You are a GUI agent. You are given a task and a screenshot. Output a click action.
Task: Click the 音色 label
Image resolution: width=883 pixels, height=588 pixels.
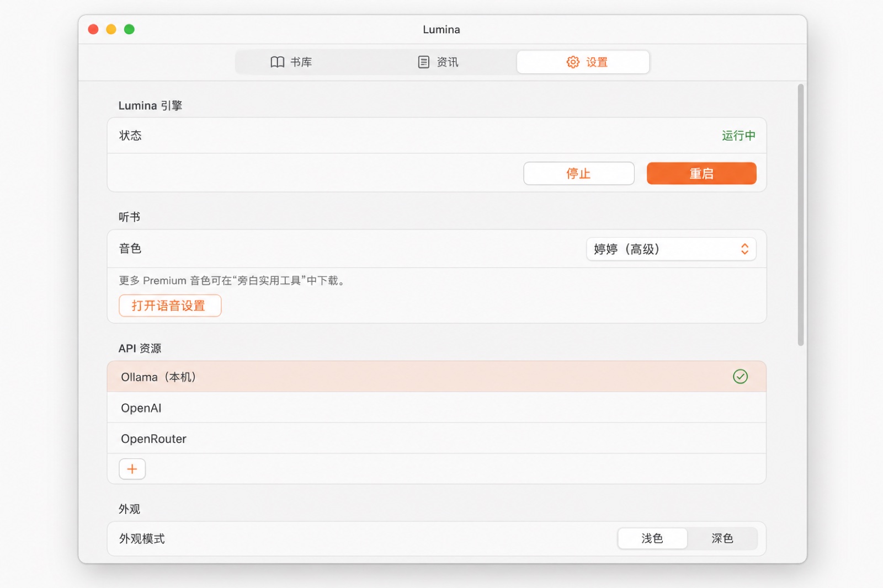coord(130,248)
